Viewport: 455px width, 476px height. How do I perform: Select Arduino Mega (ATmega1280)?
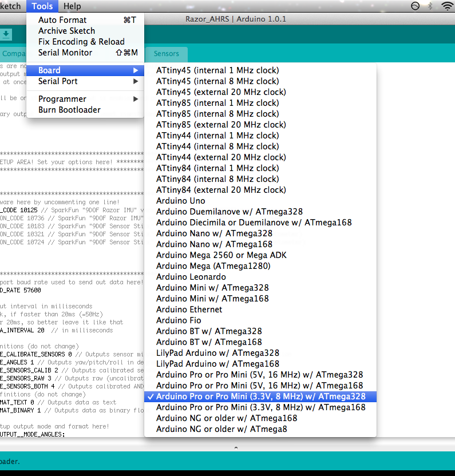point(260,266)
